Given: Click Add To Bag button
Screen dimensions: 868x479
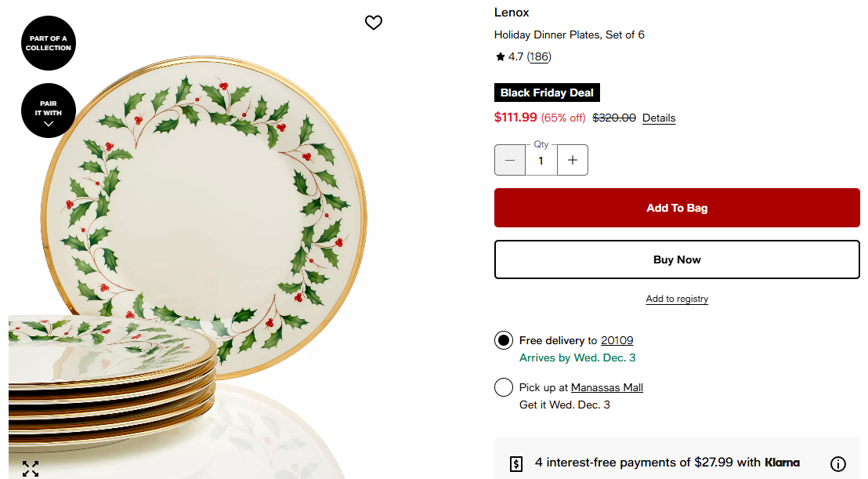Looking at the screenshot, I should [677, 208].
